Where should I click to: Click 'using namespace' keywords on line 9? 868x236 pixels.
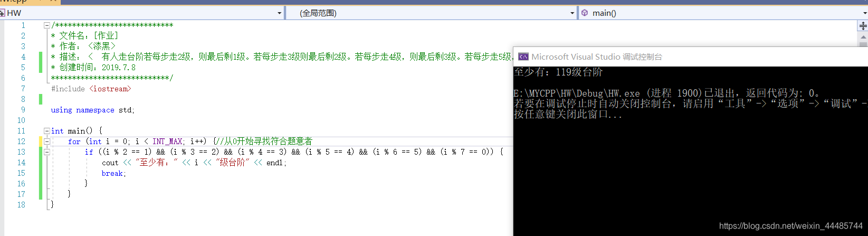coord(83,110)
